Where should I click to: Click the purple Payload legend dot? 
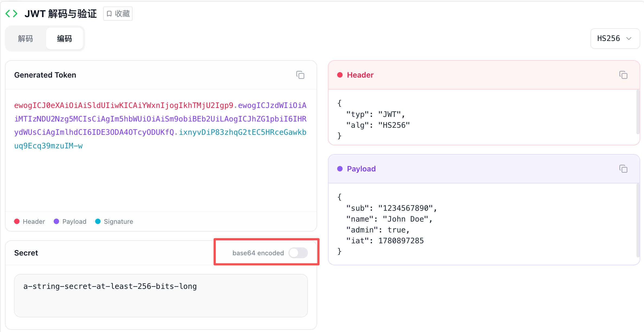pyautogui.click(x=56, y=221)
